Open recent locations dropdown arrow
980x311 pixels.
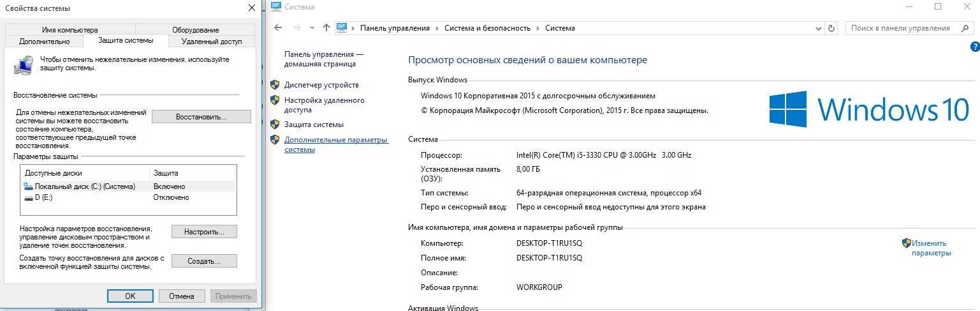pyautogui.click(x=312, y=28)
